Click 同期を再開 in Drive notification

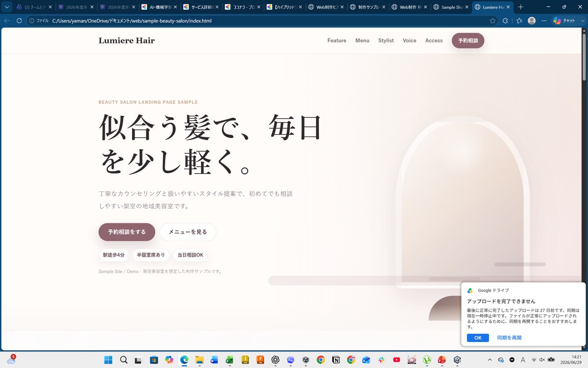509,338
